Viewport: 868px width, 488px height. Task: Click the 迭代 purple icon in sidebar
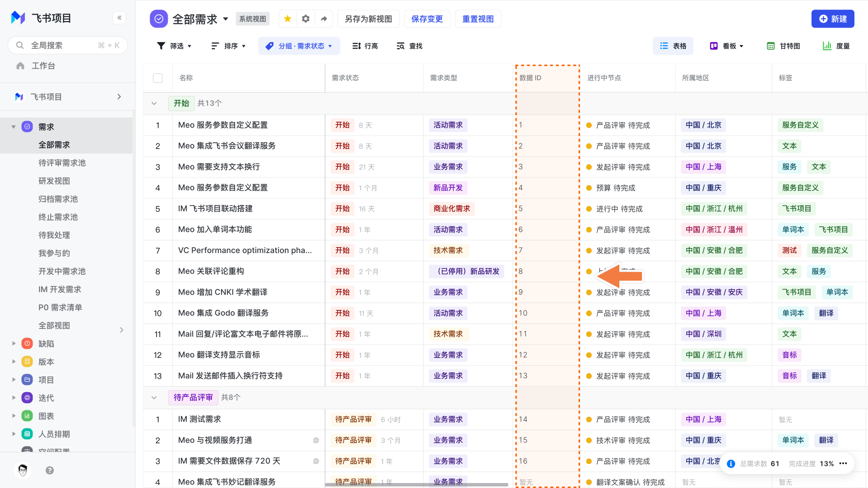pos(27,398)
